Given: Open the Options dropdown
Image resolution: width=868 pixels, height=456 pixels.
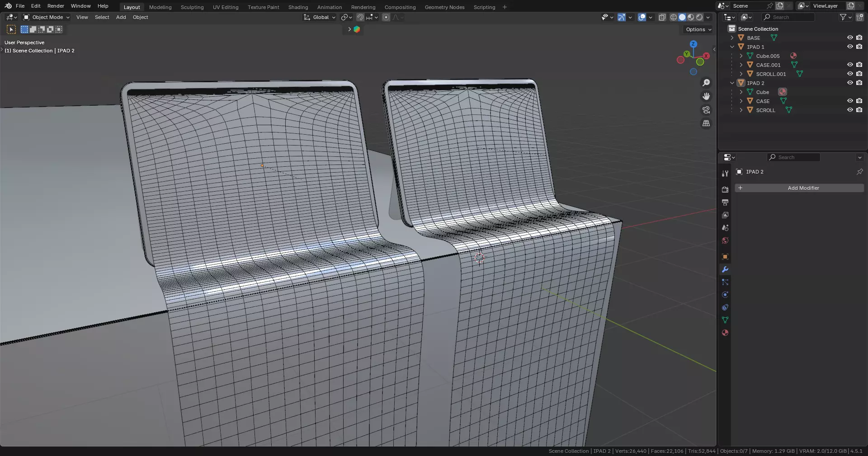Looking at the screenshot, I should coord(698,29).
